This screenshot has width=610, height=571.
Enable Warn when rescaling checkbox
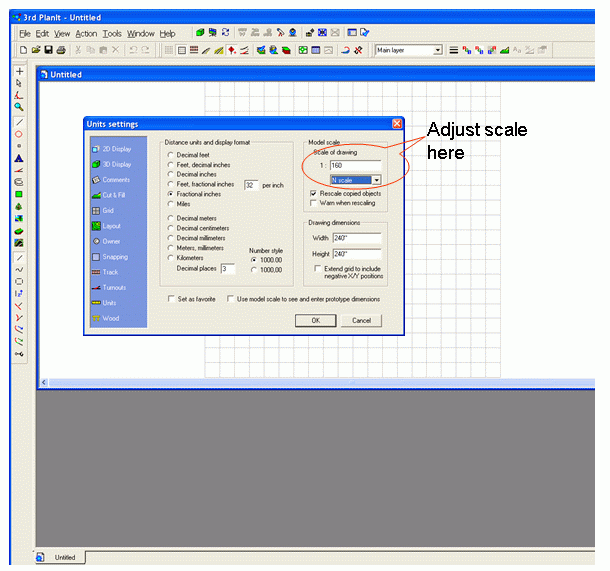click(x=314, y=203)
